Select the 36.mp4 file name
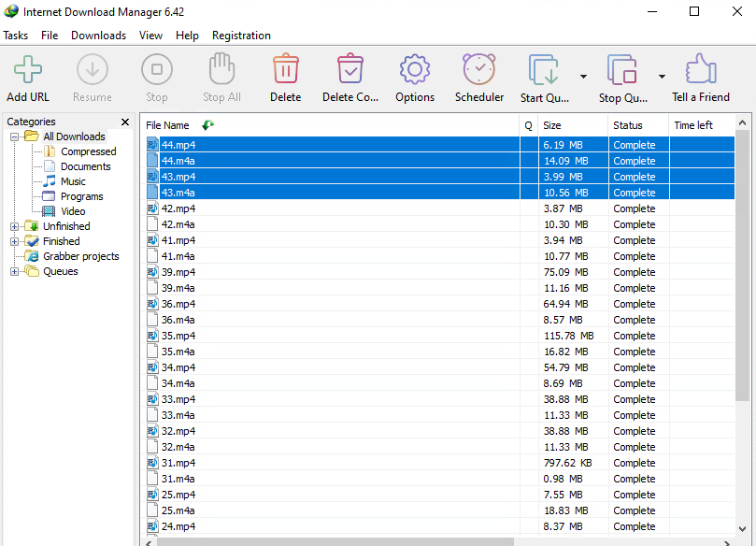Viewport: 756px width, 546px height. 178,304
